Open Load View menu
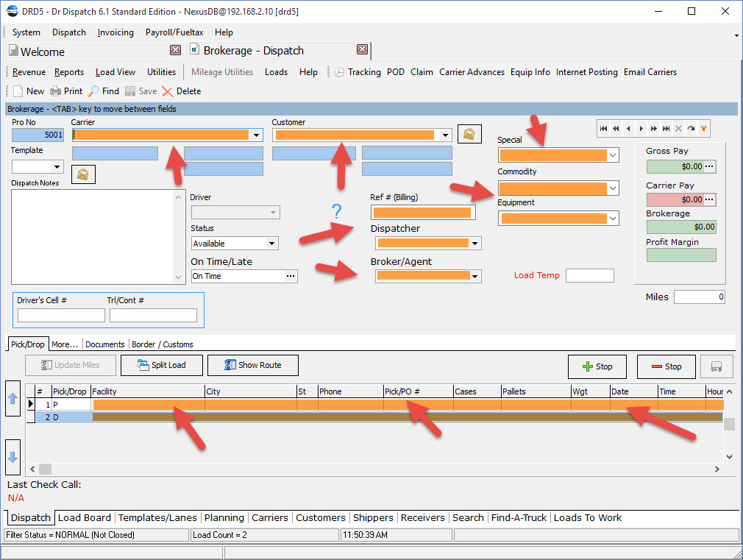Viewport: 743px width, 560px height. 115,72
